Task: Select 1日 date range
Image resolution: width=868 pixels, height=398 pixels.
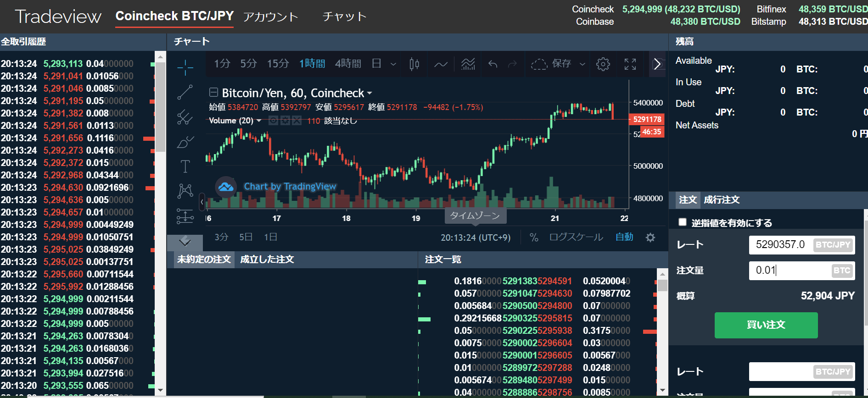Action: coord(270,237)
